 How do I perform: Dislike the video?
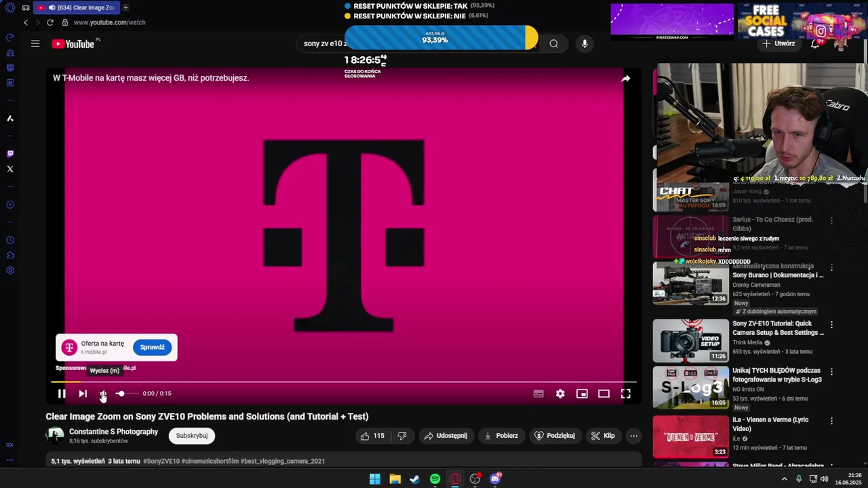click(x=402, y=436)
